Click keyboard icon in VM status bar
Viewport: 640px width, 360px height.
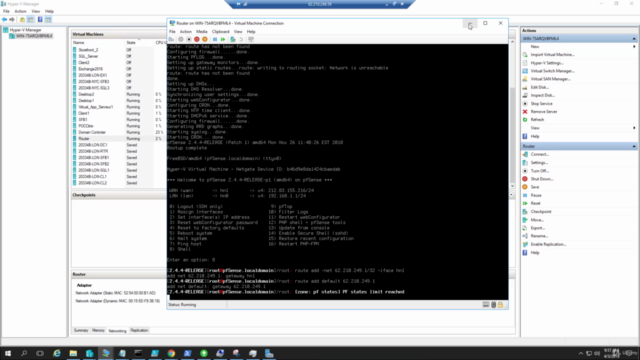pyautogui.click(x=486, y=304)
